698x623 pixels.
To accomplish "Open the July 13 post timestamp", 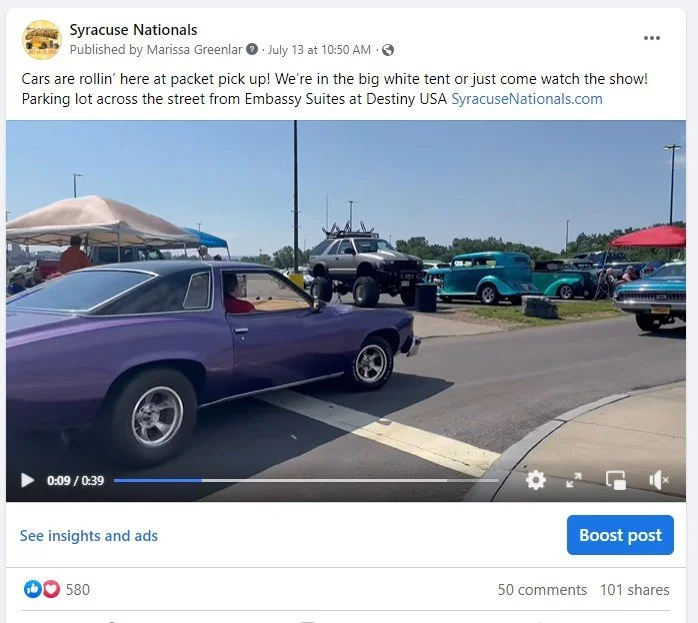I will click(x=319, y=50).
